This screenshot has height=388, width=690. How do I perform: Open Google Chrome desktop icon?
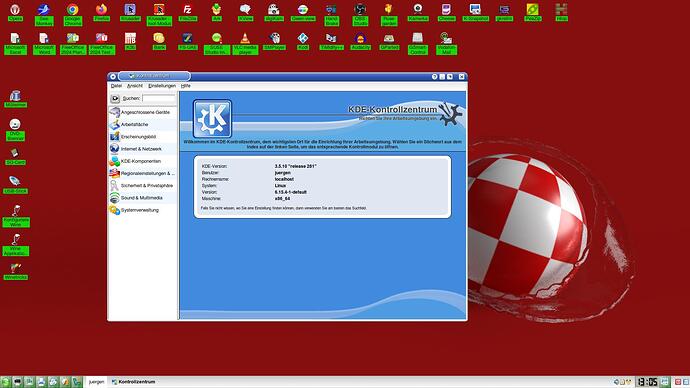(x=73, y=15)
